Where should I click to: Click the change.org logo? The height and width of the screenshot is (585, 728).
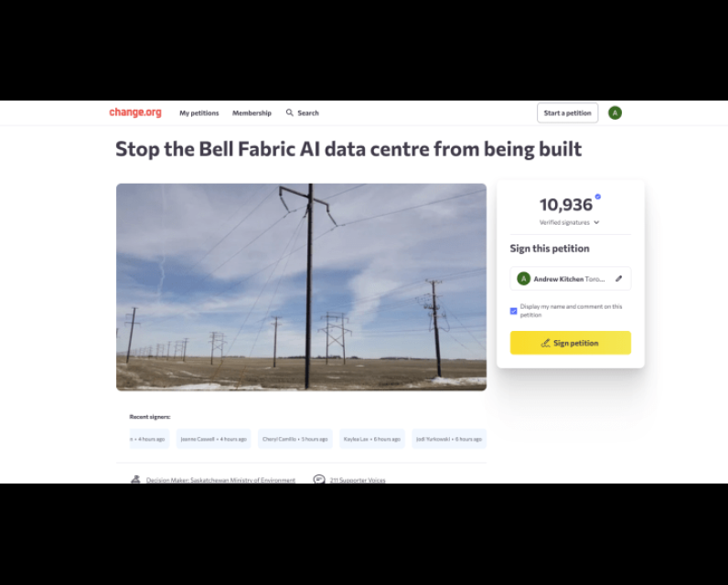[x=135, y=112]
